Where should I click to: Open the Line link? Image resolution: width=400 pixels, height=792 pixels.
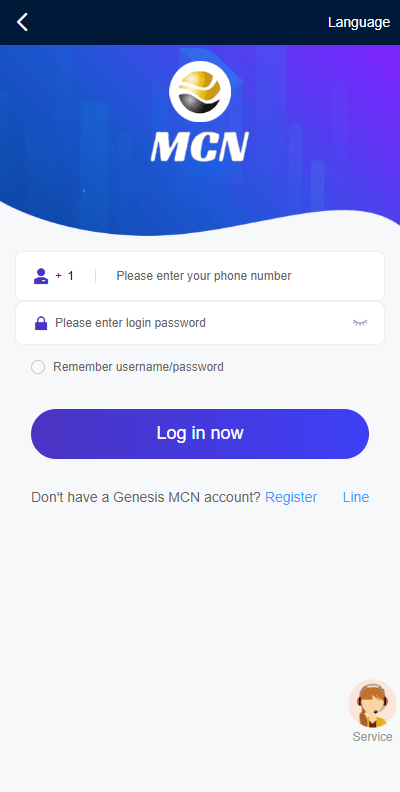click(x=356, y=498)
